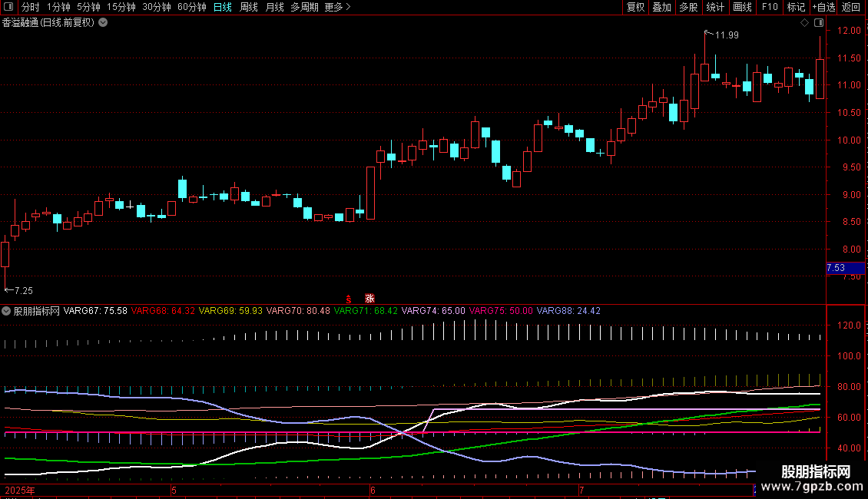
Task: Open the 多股 multi-stock view
Action: [688, 7]
